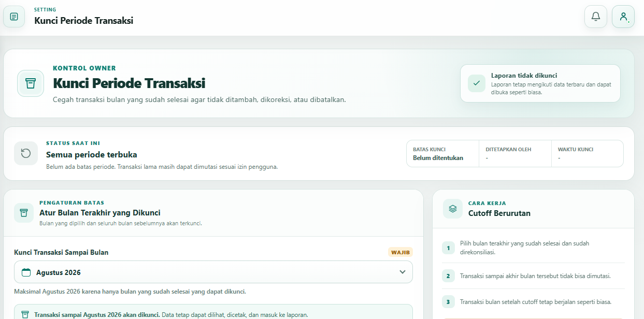This screenshot has height=319, width=644.
Task: Click the 'WAKTU KUNCI' label
Action: click(576, 150)
